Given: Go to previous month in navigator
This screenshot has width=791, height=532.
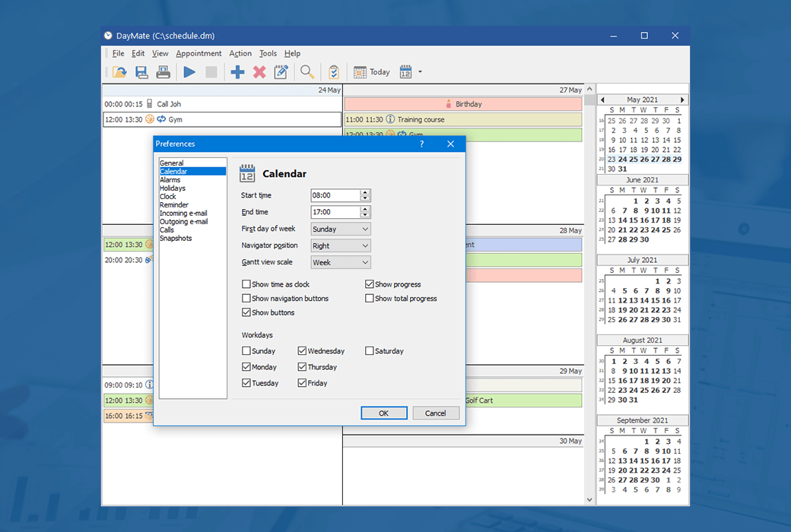Looking at the screenshot, I should 602,100.
